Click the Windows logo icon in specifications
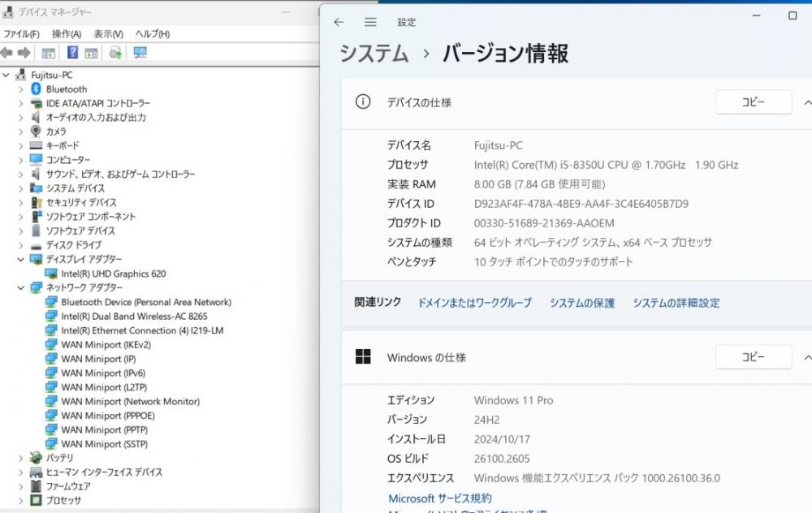The image size is (812, 513). pyautogui.click(x=363, y=356)
